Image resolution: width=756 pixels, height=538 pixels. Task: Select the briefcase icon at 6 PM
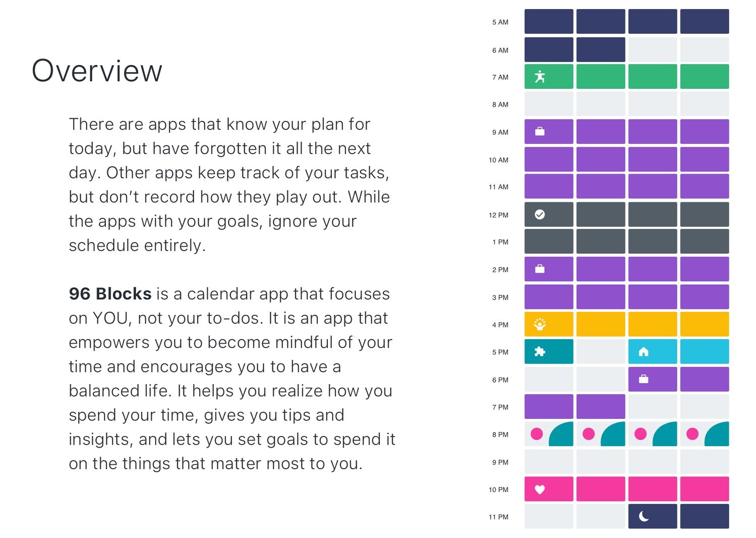coord(644,379)
